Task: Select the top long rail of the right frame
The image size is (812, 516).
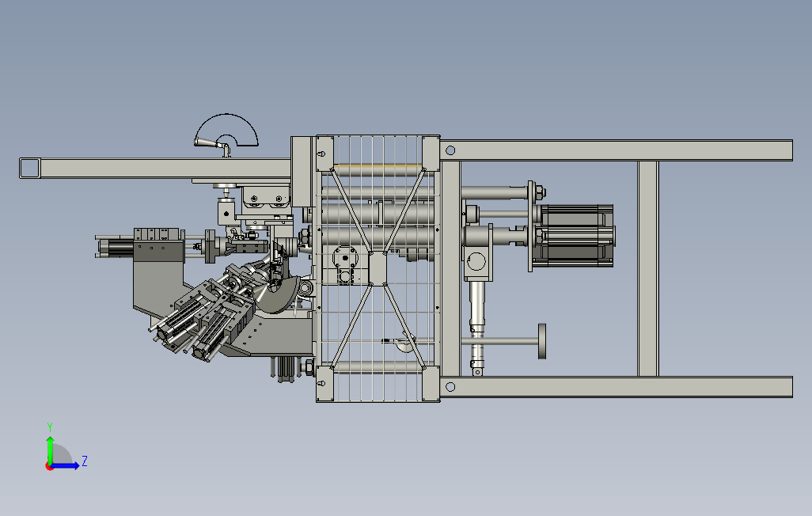Action: (x=617, y=150)
